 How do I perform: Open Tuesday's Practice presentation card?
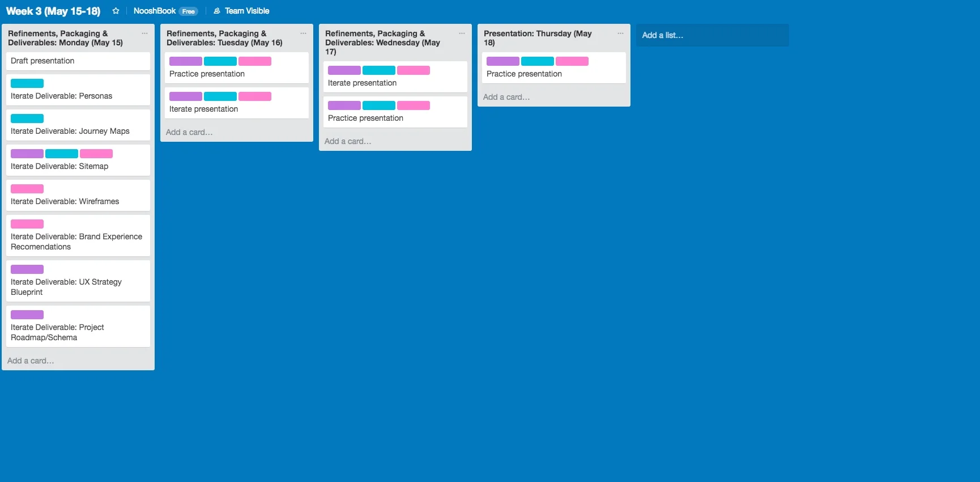click(x=237, y=68)
